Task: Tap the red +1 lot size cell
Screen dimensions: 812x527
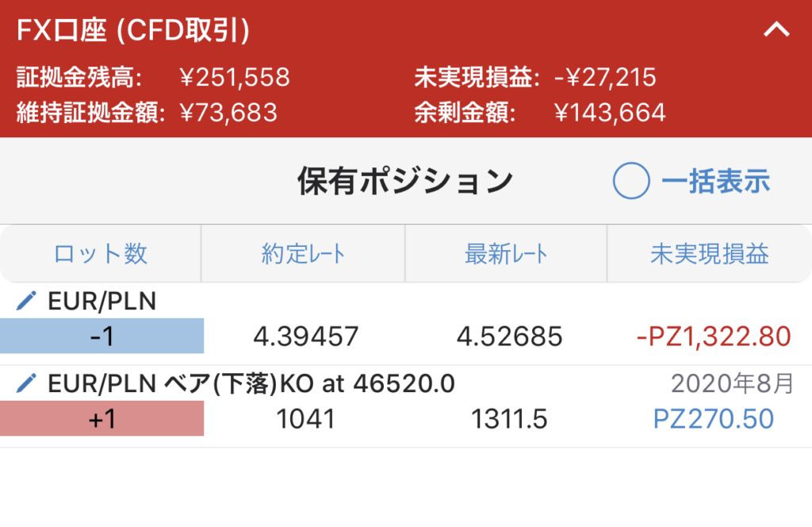Action: (101, 419)
